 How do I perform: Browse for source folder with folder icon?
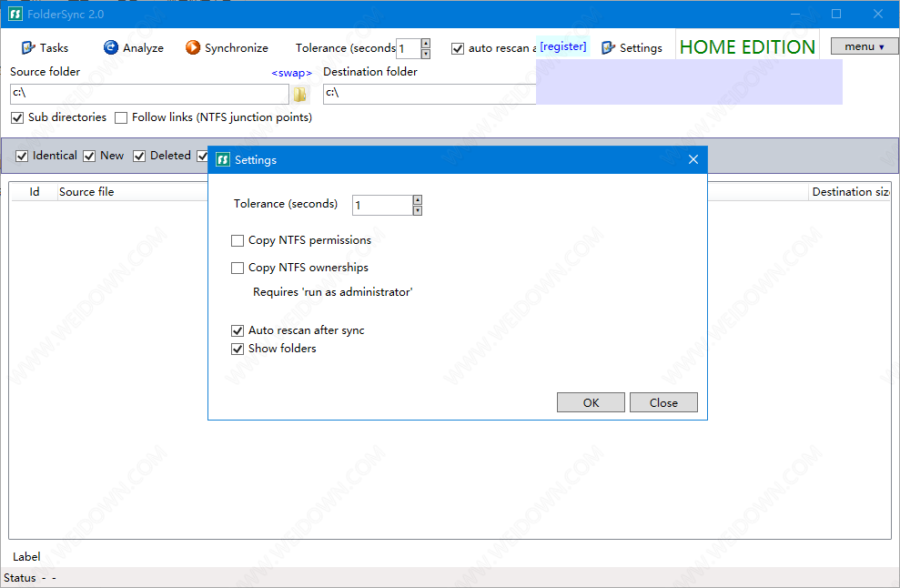[299, 94]
